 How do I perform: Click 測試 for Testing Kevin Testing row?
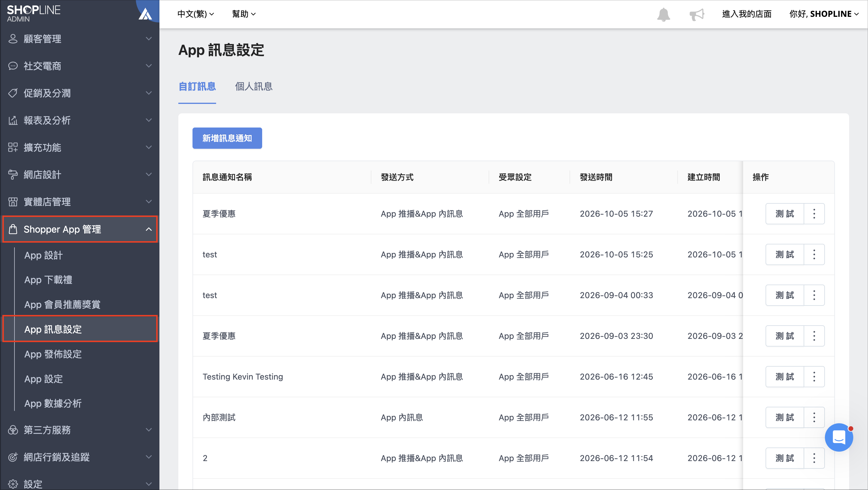[784, 376]
